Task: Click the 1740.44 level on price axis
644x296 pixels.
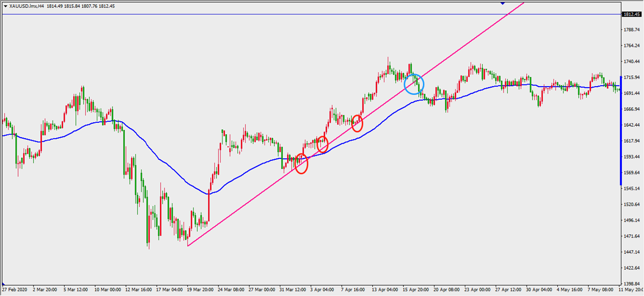Action: click(x=632, y=61)
